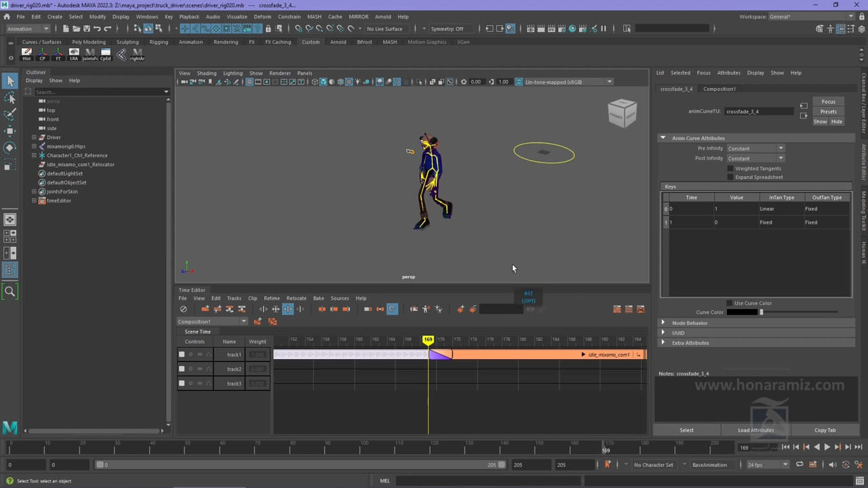Click the set key bookmark icon in range bar

[608, 464]
